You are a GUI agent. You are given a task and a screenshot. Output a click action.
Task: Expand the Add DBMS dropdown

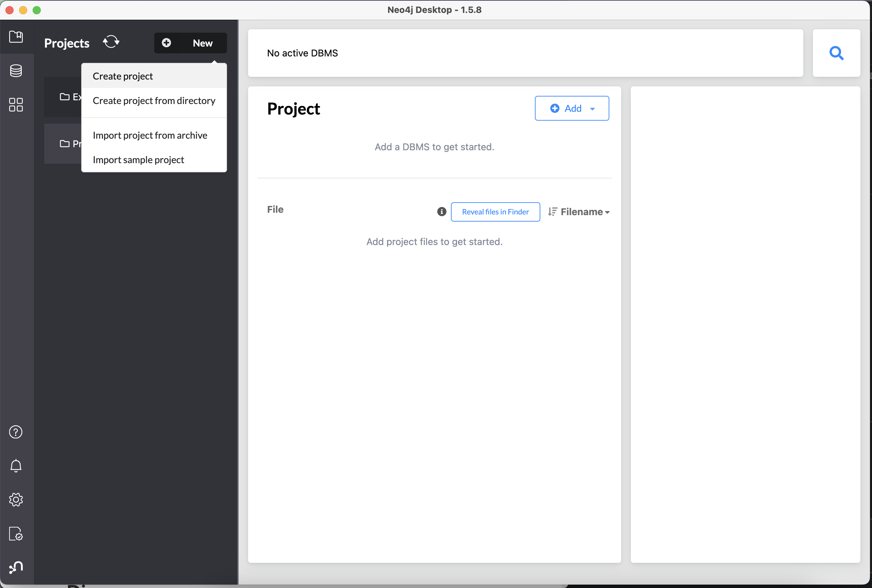coord(571,108)
